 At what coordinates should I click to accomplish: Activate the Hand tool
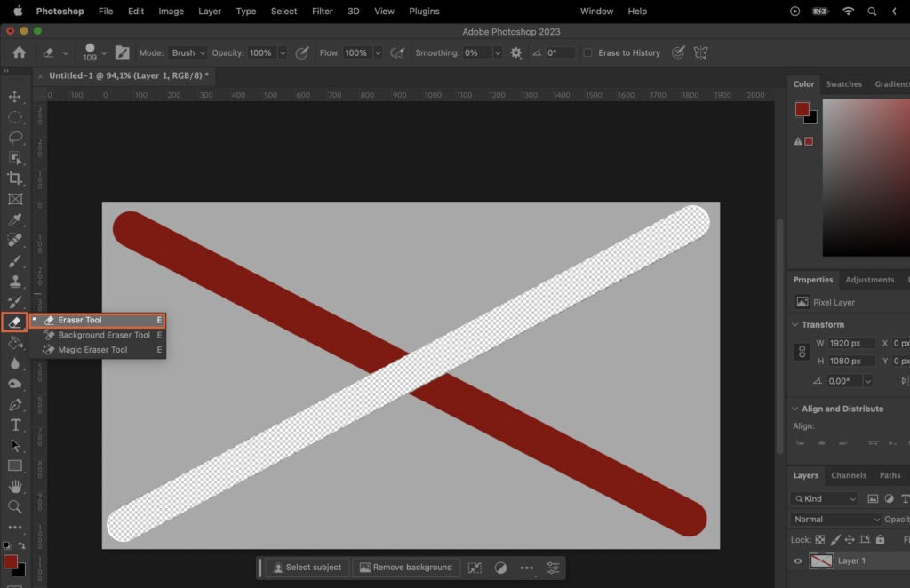(14, 486)
